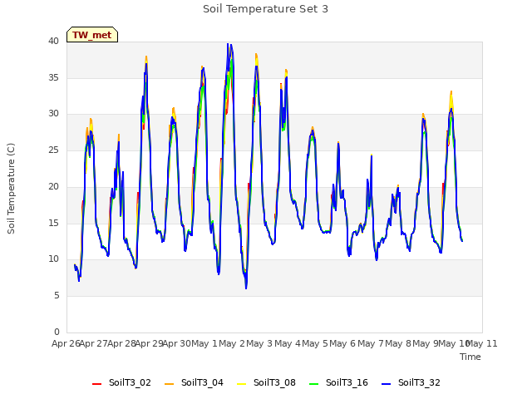Click the Soil Temperature (C) axis label

pyautogui.click(x=11, y=189)
